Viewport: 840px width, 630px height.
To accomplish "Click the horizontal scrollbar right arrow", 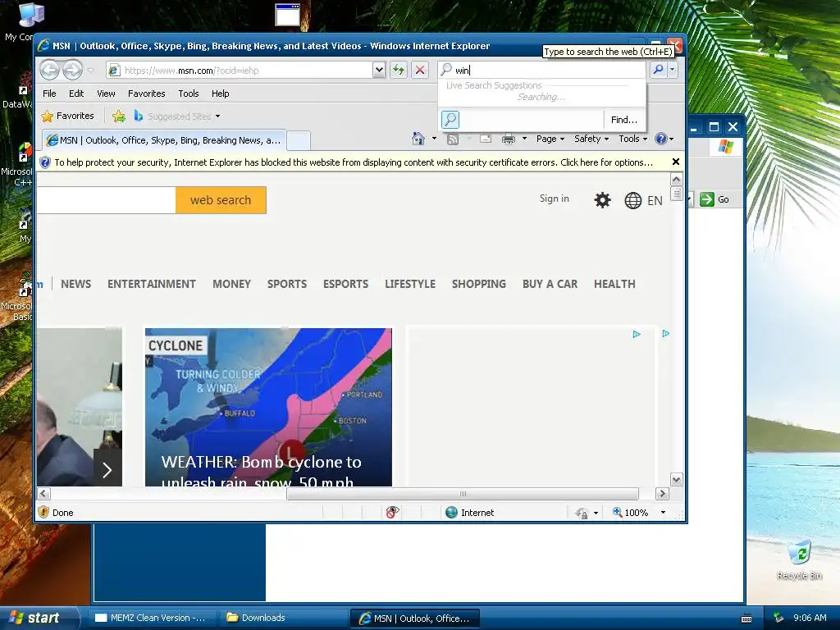I will [662, 493].
